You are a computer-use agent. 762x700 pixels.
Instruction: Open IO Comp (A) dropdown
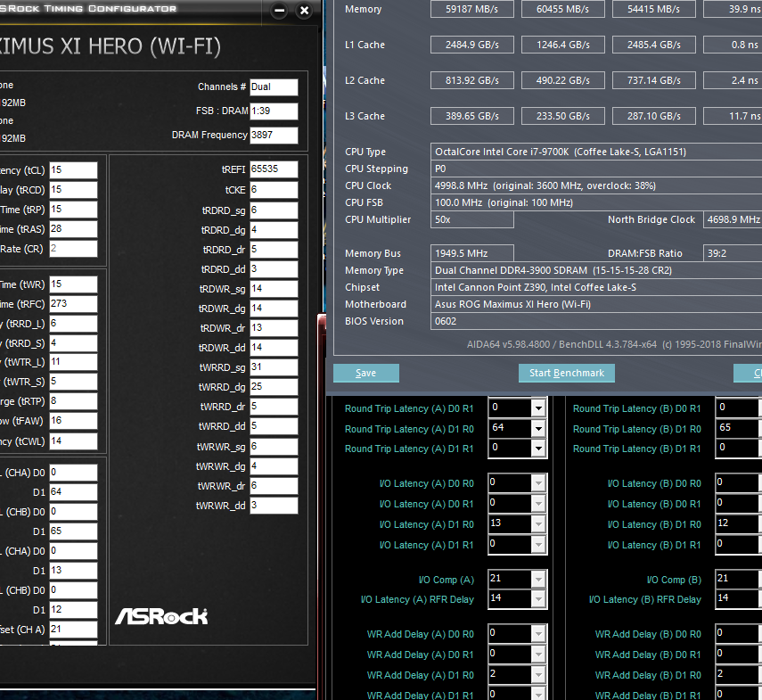pos(538,580)
